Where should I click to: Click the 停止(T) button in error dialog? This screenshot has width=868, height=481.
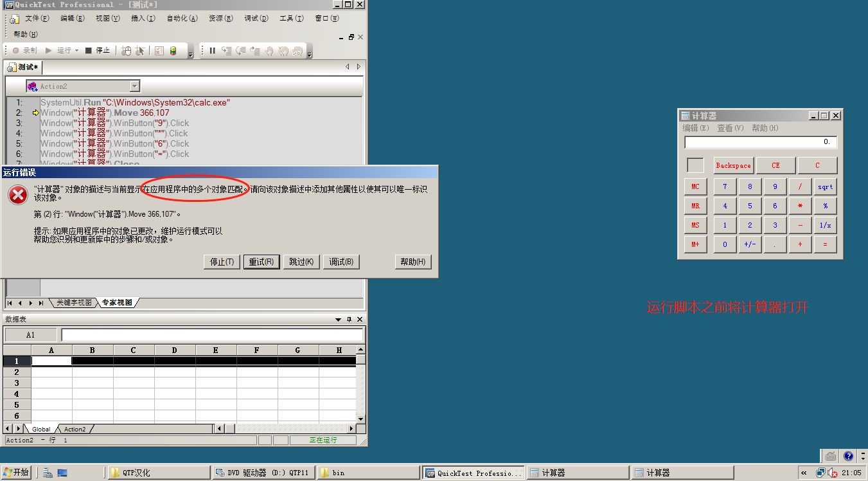point(222,262)
